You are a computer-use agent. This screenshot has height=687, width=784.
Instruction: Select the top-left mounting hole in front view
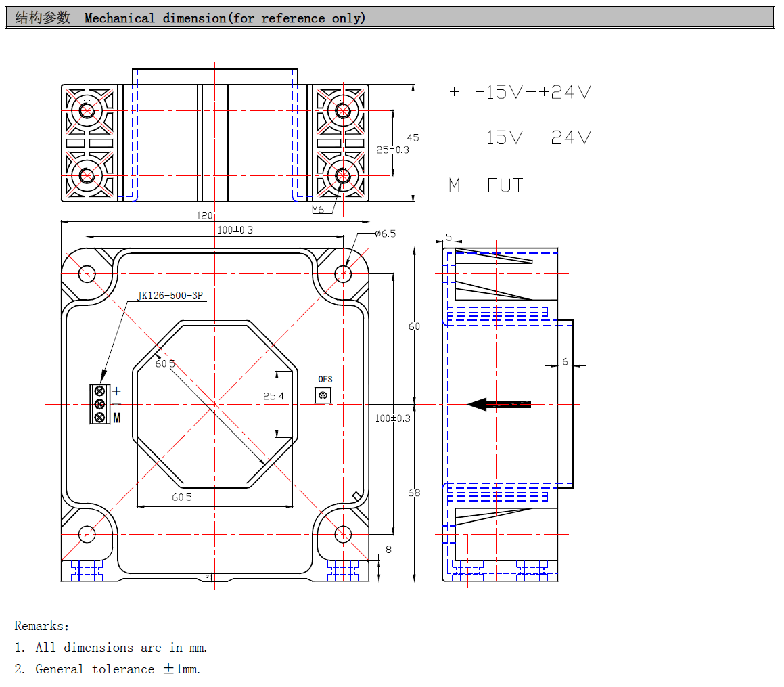coord(87,274)
